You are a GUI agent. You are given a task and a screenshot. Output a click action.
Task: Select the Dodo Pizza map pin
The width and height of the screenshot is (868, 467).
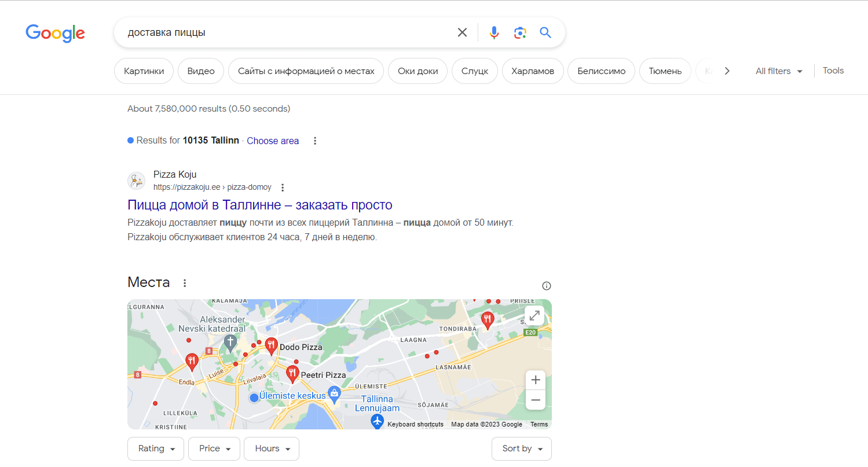pyautogui.click(x=270, y=346)
